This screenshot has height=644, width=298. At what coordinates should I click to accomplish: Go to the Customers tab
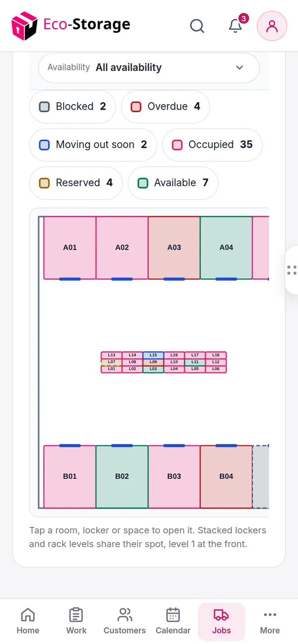(125, 621)
